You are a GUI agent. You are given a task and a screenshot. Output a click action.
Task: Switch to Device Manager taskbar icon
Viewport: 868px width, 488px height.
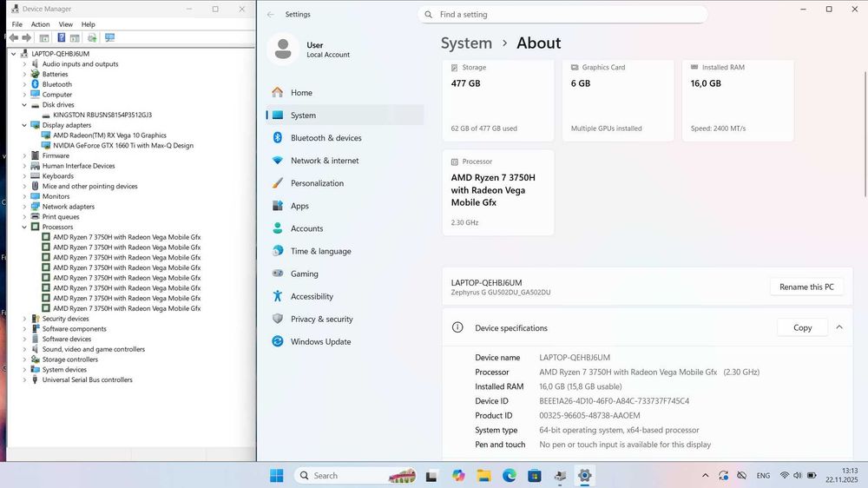[560, 475]
